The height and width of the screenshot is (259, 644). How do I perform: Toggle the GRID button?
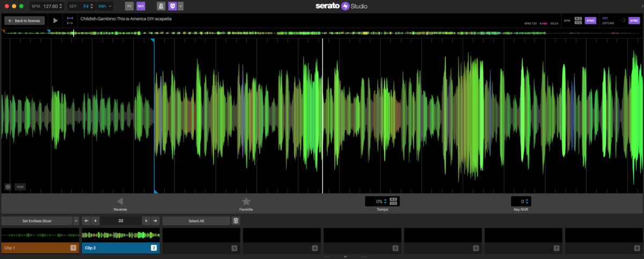(x=20, y=187)
